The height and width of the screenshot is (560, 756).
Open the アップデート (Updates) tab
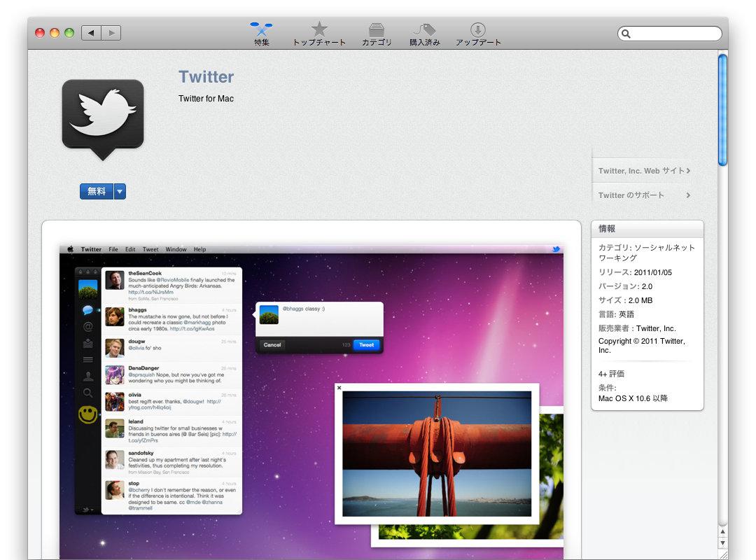click(x=478, y=34)
